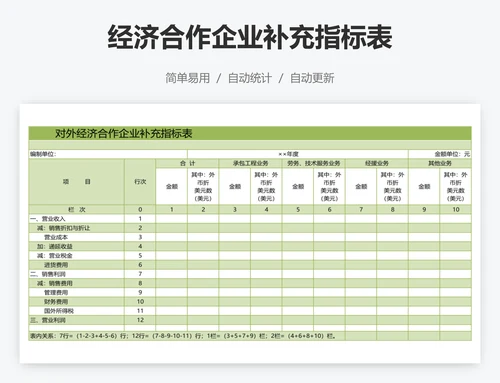Click 行次 number 9 beside 管理费用
This screenshot has height=383, width=500.
[140, 292]
